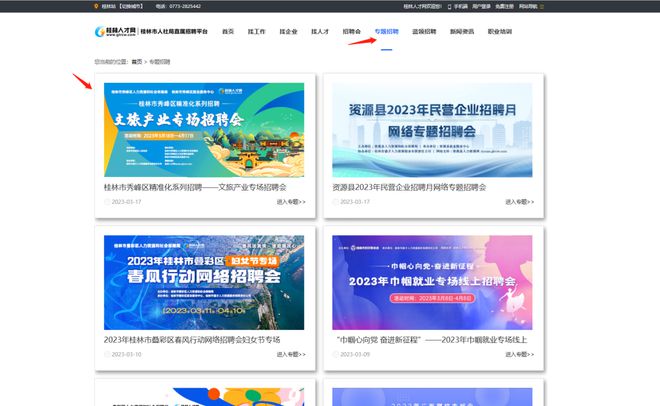
Task: Click 首页 in the breadcrumb
Action: (x=137, y=62)
